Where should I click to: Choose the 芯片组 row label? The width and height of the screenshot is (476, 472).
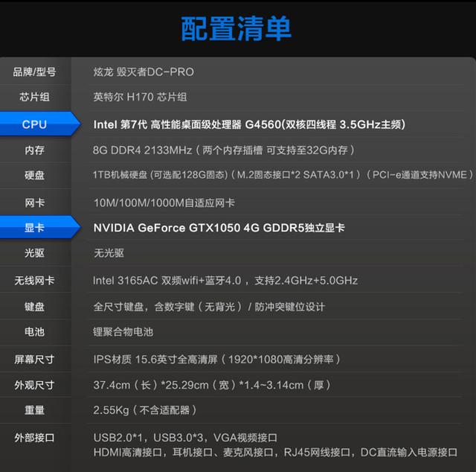click(34, 98)
